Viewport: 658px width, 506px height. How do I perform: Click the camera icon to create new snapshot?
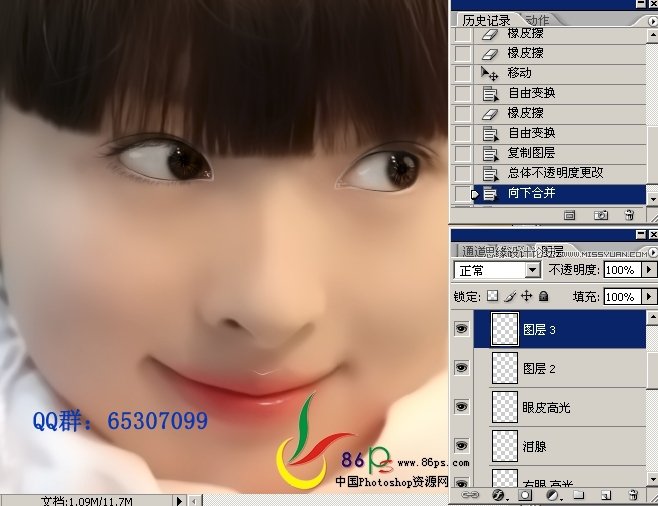click(x=601, y=215)
